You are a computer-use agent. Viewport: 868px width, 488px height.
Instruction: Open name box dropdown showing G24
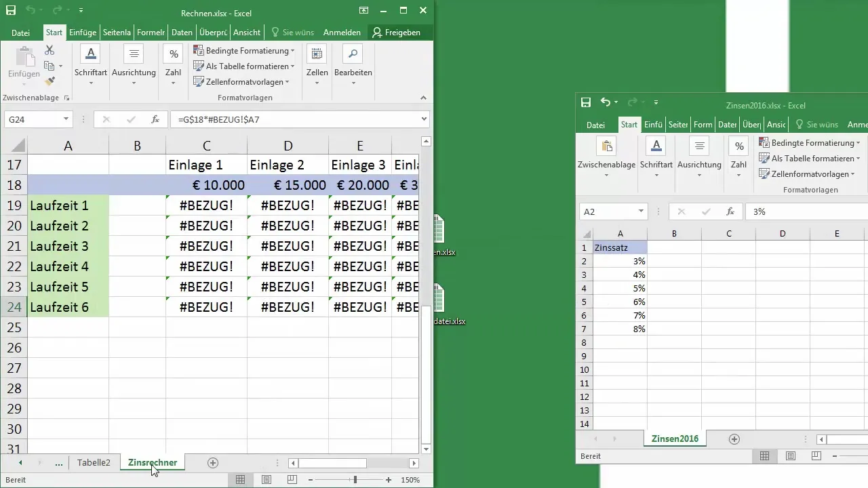click(66, 119)
